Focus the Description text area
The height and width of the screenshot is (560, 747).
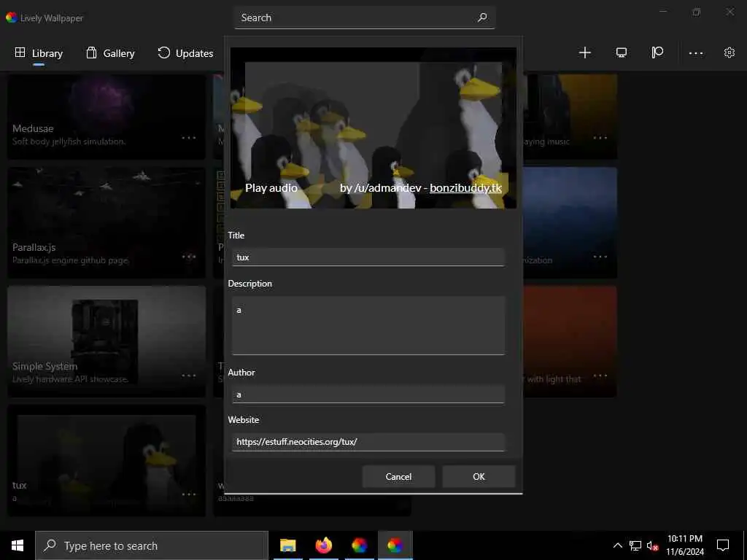pos(368,326)
